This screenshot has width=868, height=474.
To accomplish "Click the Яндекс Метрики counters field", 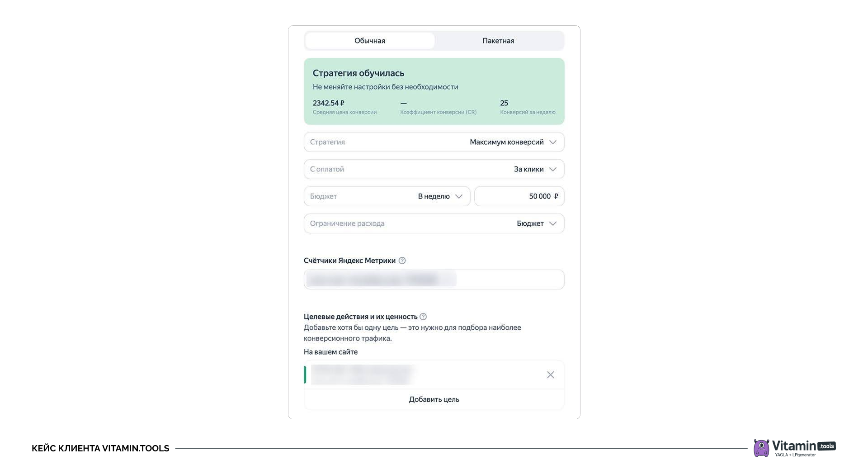I will [434, 280].
